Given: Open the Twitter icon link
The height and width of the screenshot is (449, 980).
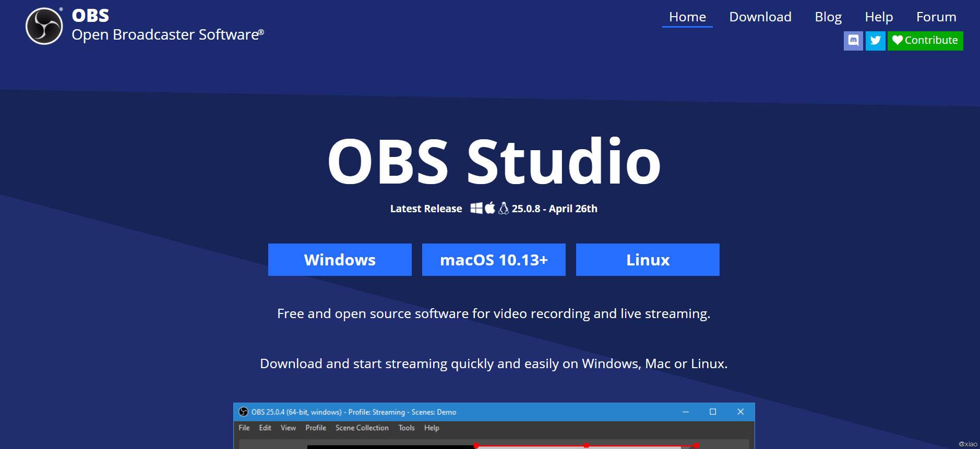Looking at the screenshot, I should [876, 41].
